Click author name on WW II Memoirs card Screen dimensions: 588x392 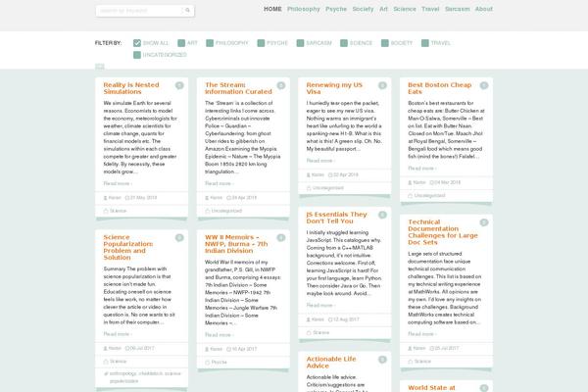[216, 349]
